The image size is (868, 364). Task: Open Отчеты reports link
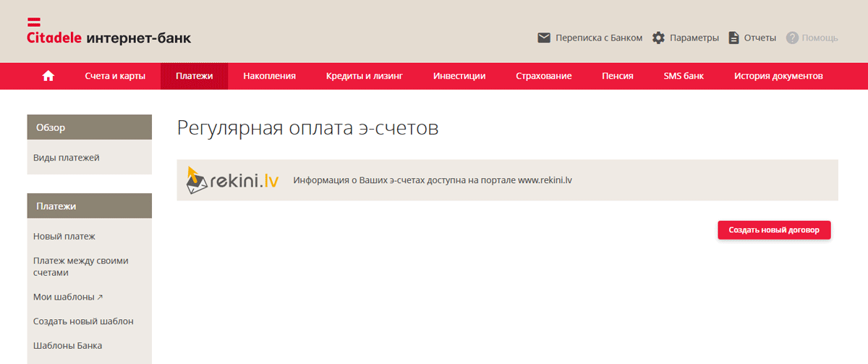tap(760, 38)
